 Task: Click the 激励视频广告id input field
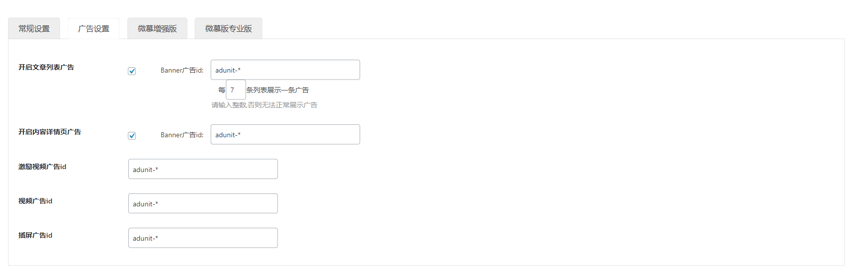[x=203, y=169]
